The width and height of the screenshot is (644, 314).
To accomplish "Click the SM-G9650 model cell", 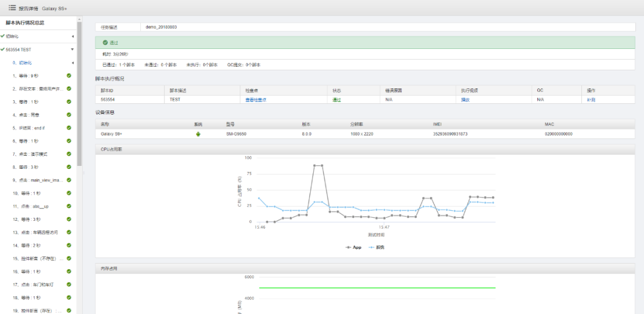I will pos(236,134).
